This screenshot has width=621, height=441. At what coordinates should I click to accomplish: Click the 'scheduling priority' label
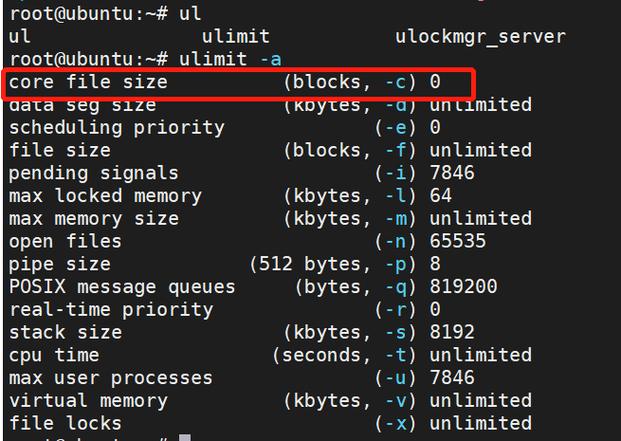point(116,128)
